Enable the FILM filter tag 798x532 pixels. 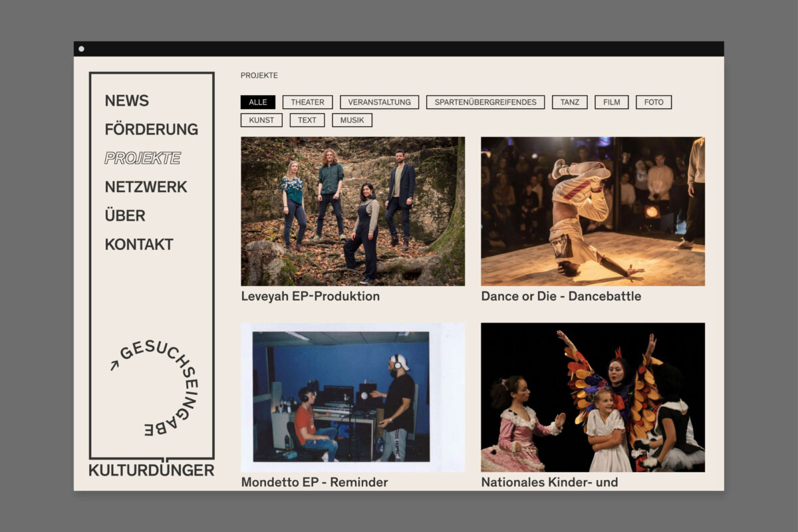611,102
